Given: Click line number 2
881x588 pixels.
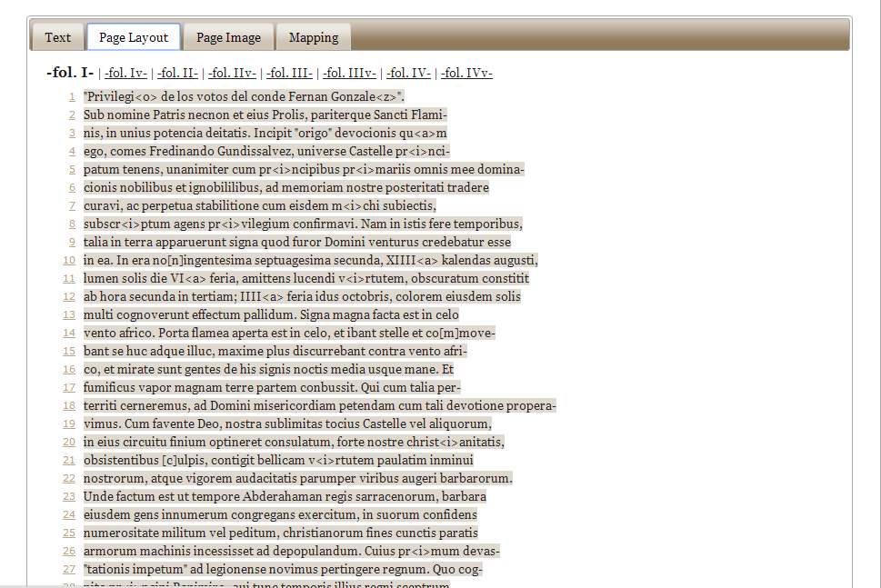Looking at the screenshot, I should tap(72, 115).
